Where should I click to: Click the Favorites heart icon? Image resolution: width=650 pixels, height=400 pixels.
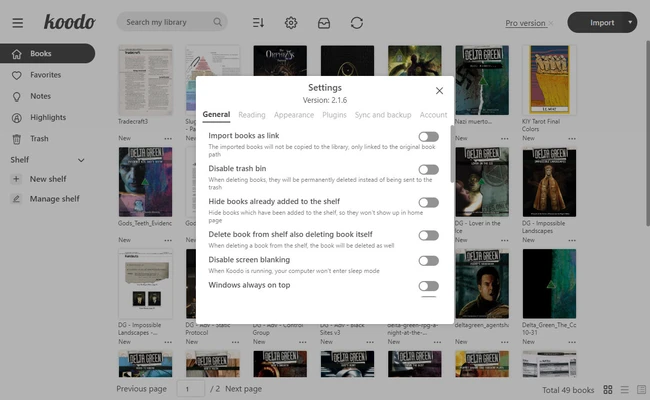17,75
